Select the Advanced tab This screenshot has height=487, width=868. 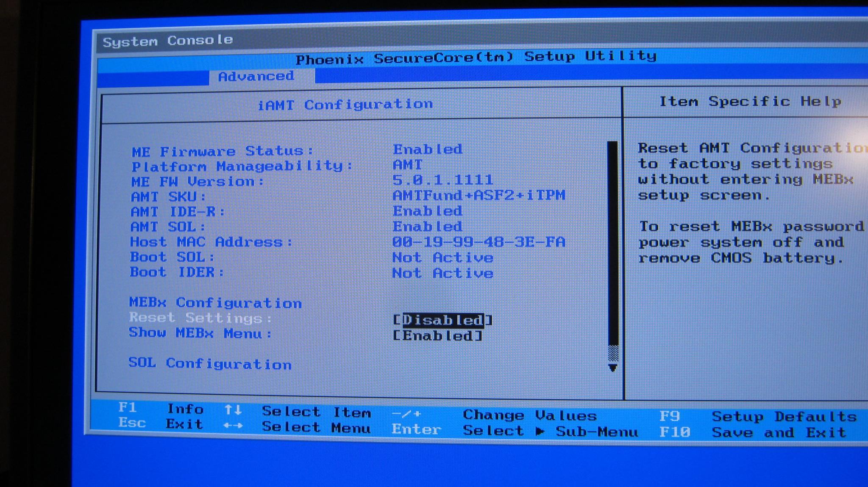point(256,77)
